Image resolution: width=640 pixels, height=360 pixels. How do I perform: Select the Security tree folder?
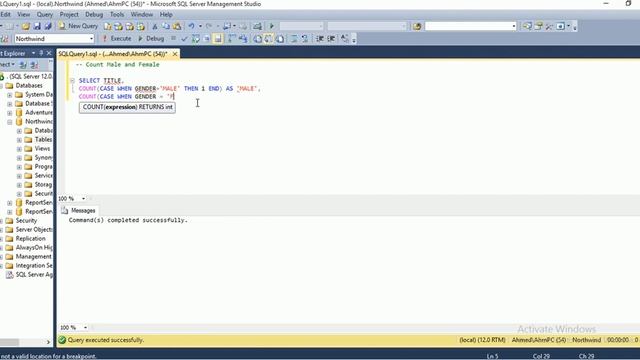pos(26,220)
